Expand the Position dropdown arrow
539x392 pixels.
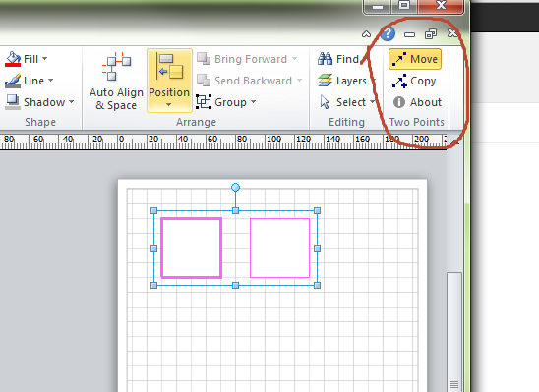point(169,105)
